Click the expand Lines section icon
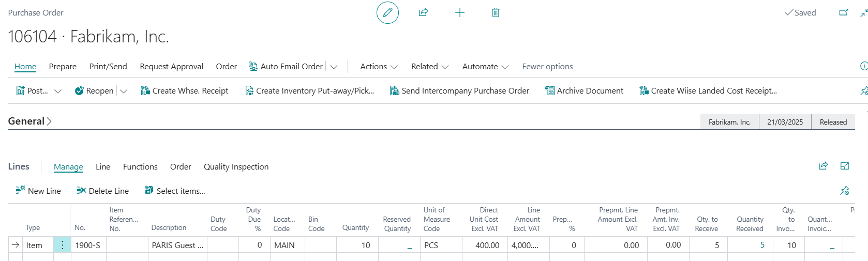This screenshot has height=261, width=868. [845, 166]
